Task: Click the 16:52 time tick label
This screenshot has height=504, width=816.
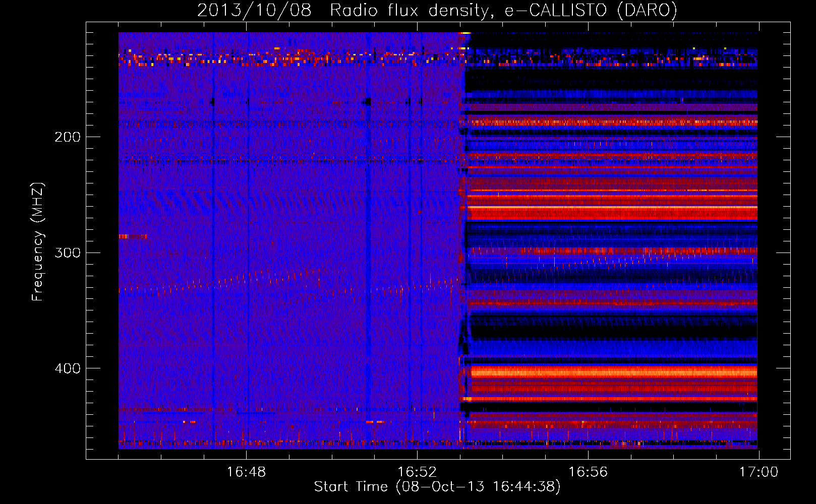Action: pyautogui.click(x=417, y=472)
